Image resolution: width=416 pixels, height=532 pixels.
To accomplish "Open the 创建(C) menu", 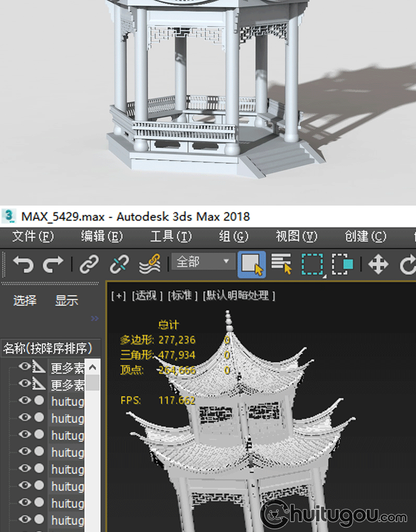I will 366,237.
